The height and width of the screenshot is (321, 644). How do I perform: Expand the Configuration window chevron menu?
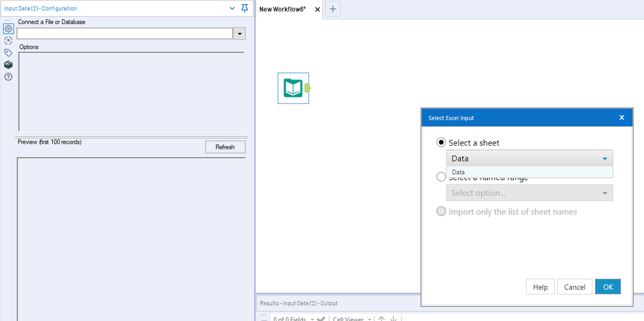tap(232, 8)
